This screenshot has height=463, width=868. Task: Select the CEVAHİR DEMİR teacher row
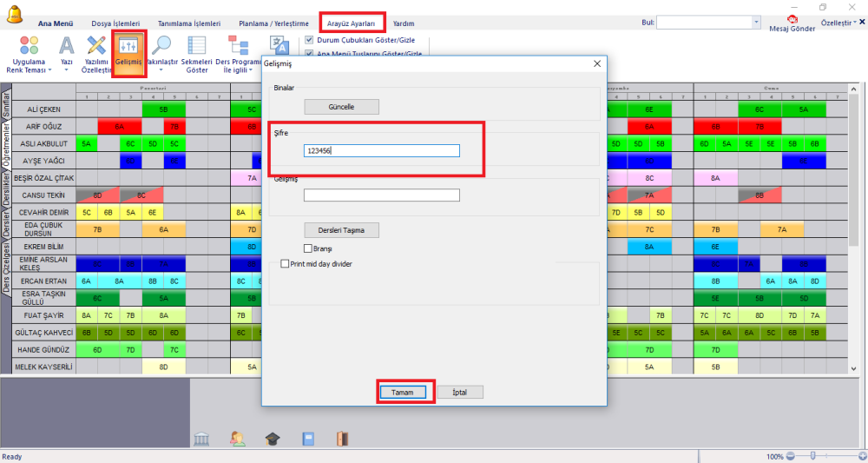click(43, 212)
